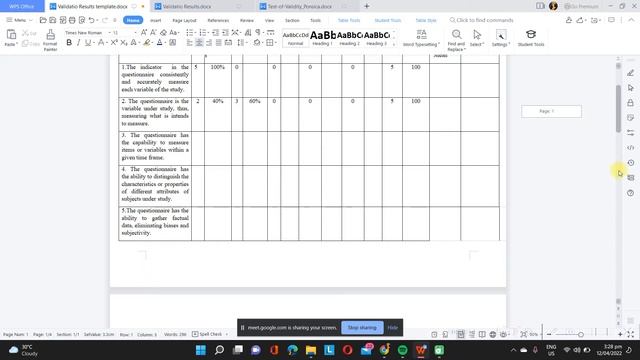The width and height of the screenshot is (640, 360).
Task: Apply the yellow text highlight color
Action: coord(146,42)
